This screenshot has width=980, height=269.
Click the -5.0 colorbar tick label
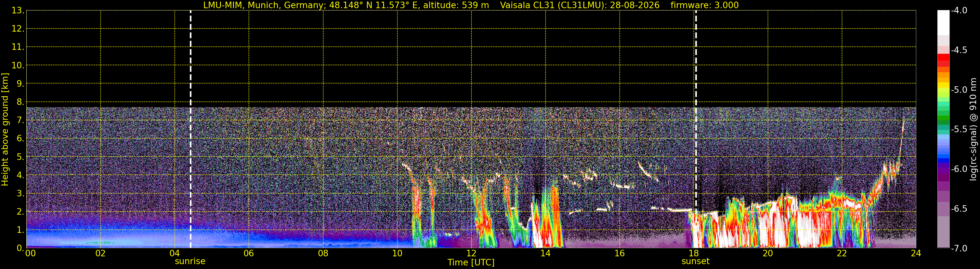[x=959, y=90]
